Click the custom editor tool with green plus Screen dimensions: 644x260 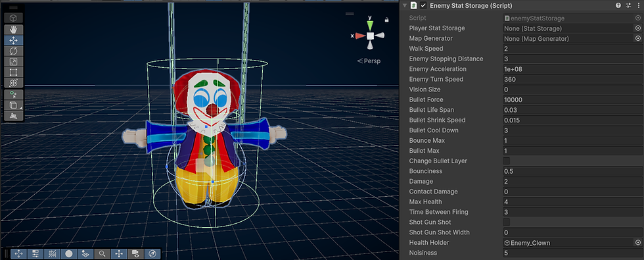13,95
